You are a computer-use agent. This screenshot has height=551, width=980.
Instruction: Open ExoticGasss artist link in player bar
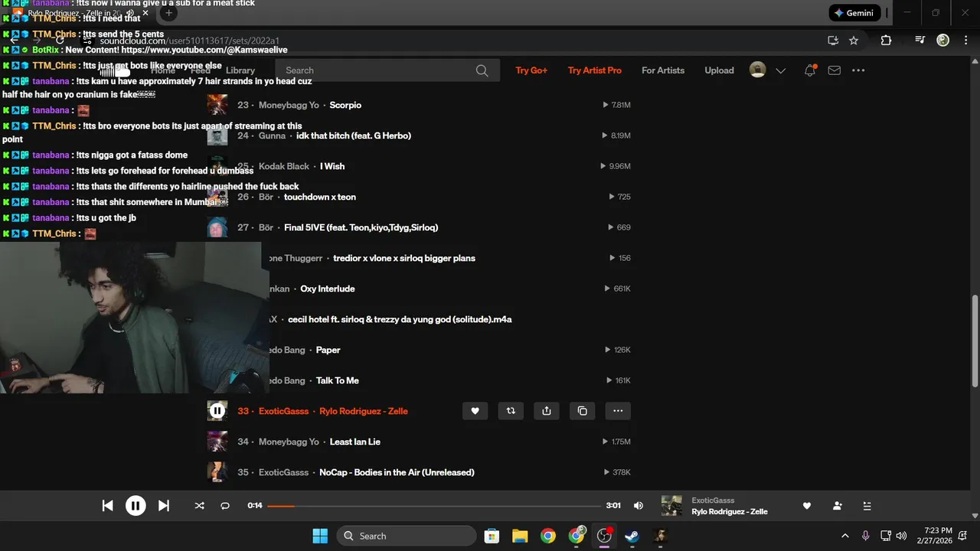[x=713, y=500]
